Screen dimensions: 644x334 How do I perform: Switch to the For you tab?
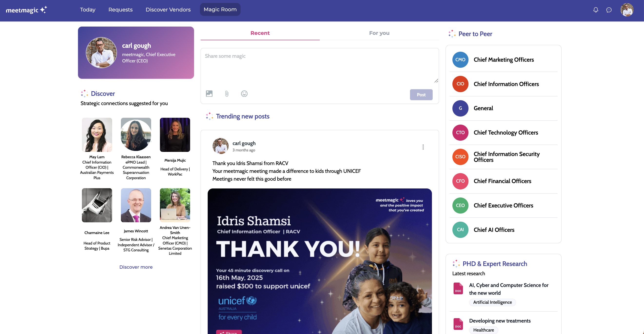(x=379, y=33)
